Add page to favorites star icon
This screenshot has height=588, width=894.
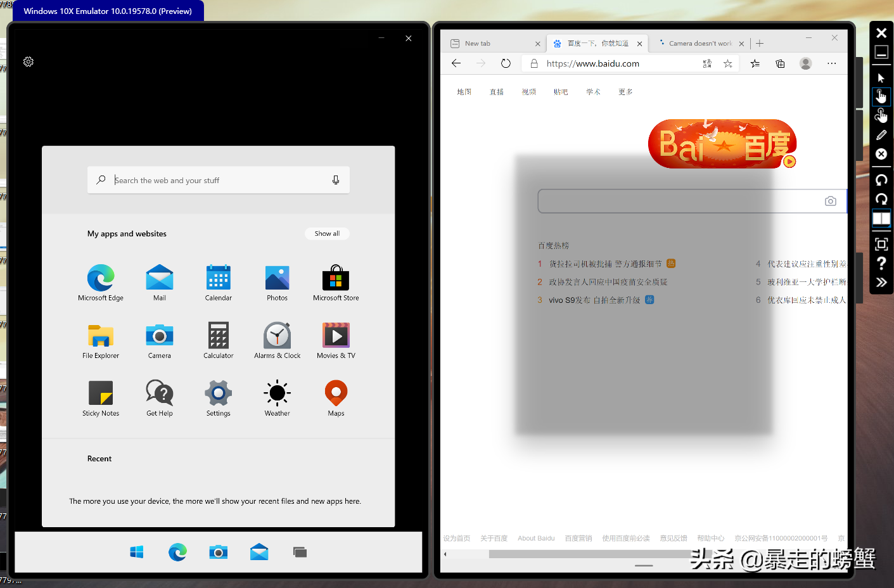point(728,63)
